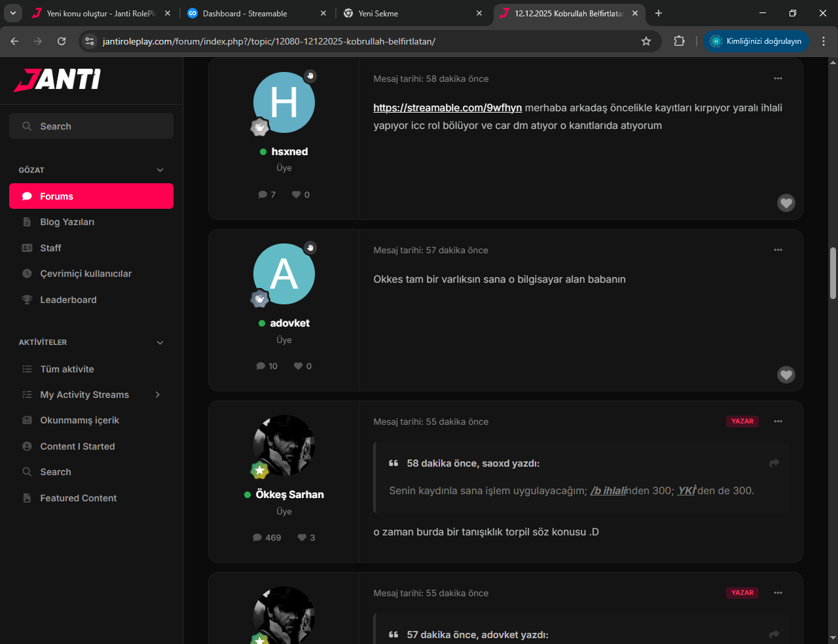Click the adovket username

(290, 323)
